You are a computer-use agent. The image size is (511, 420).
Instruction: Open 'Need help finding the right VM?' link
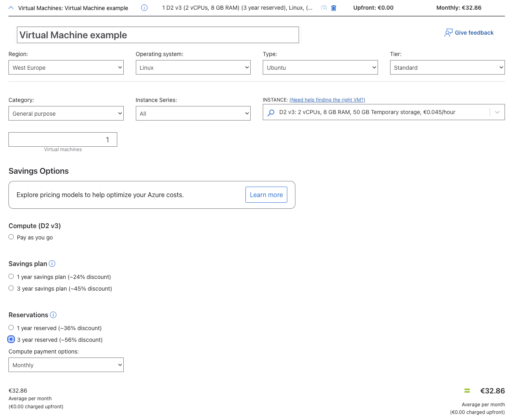click(327, 100)
